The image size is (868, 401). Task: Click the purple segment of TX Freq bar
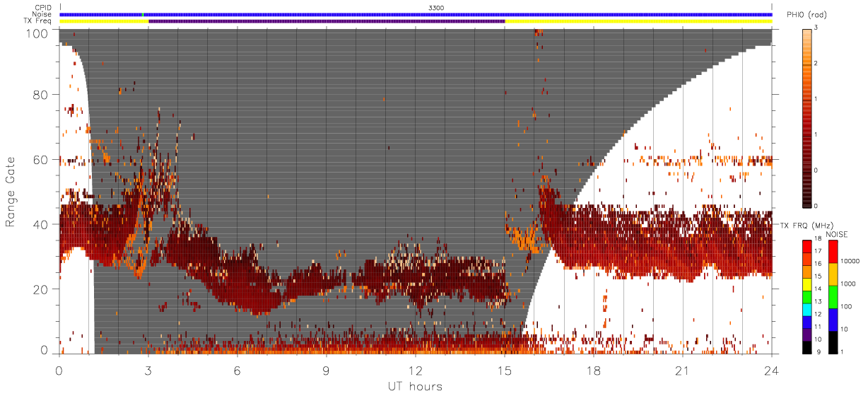point(327,21)
